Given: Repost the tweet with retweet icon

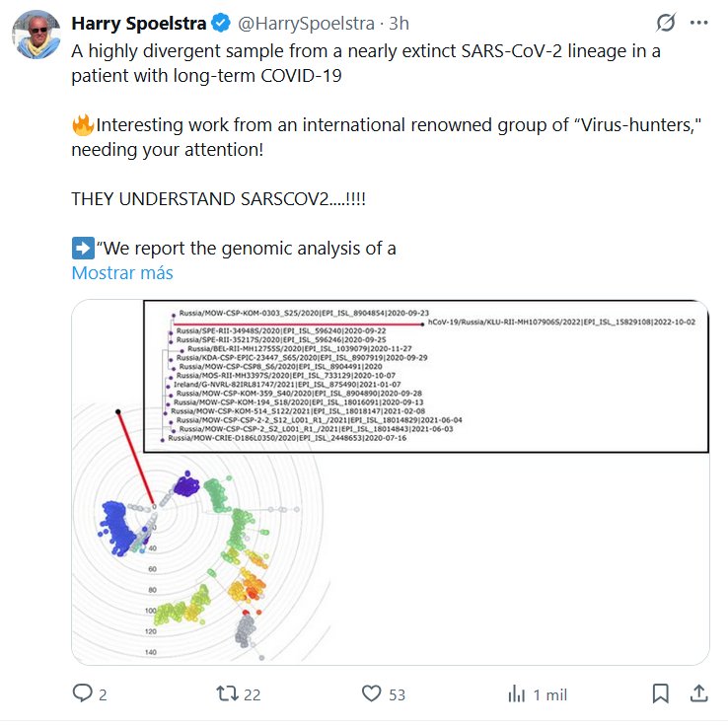Looking at the screenshot, I should [226, 694].
